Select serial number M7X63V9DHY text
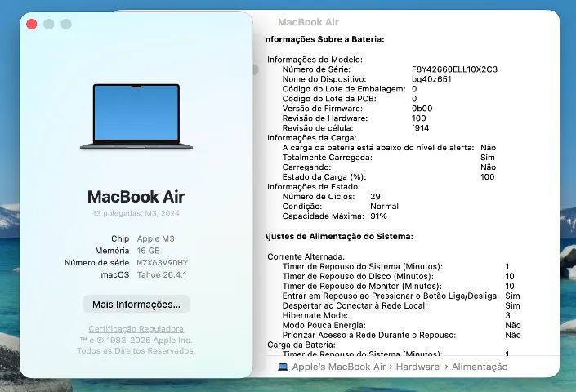The image size is (576, 392). (163, 263)
